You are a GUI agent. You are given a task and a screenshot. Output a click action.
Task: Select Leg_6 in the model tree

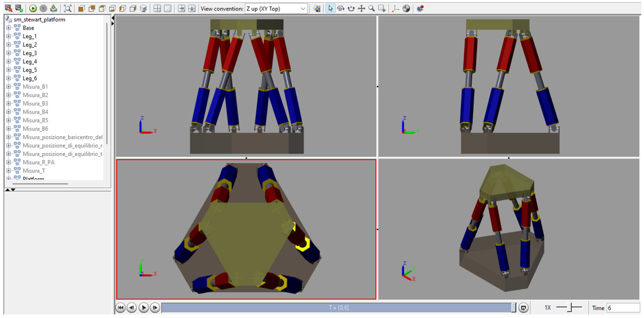pyautogui.click(x=30, y=78)
